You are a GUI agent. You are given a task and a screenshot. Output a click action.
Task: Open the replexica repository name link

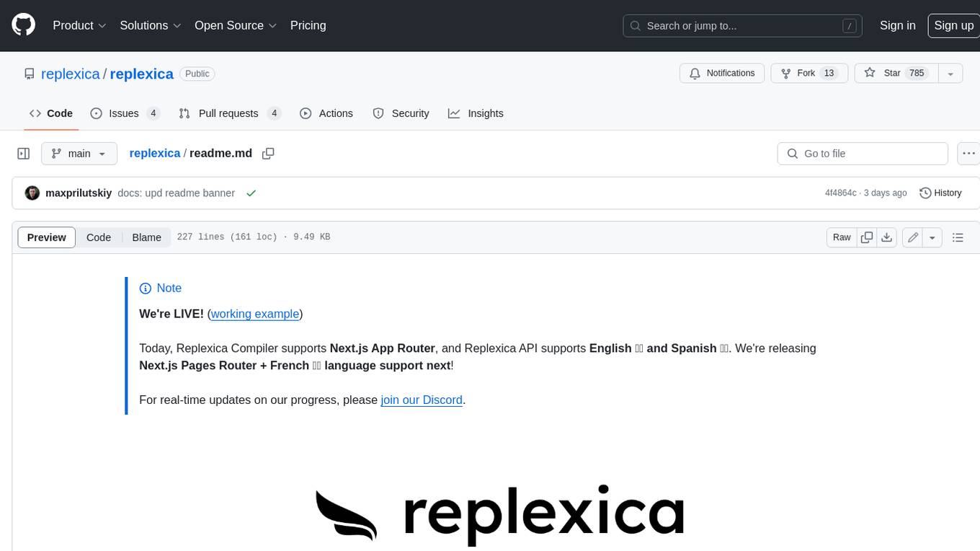[141, 74]
